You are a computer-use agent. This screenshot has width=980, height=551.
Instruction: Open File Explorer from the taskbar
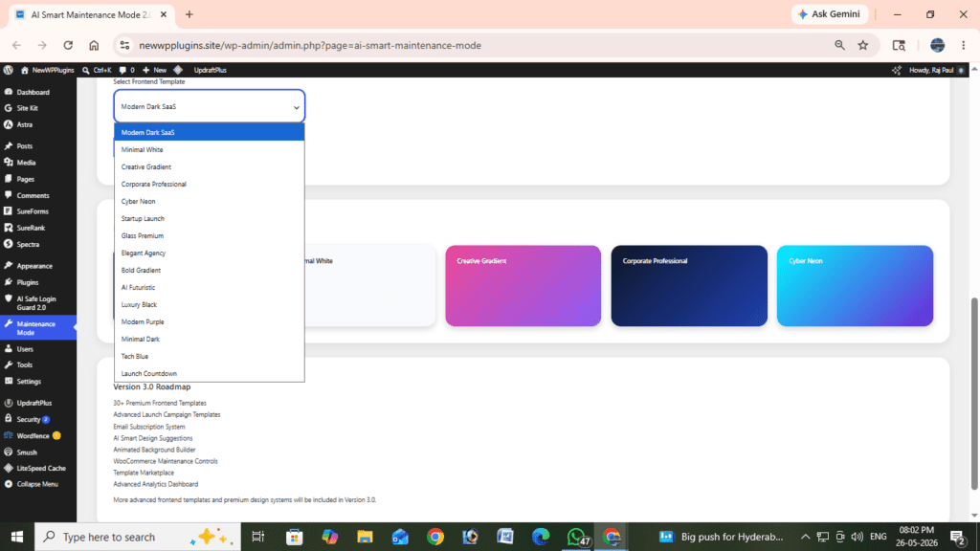pos(365,537)
